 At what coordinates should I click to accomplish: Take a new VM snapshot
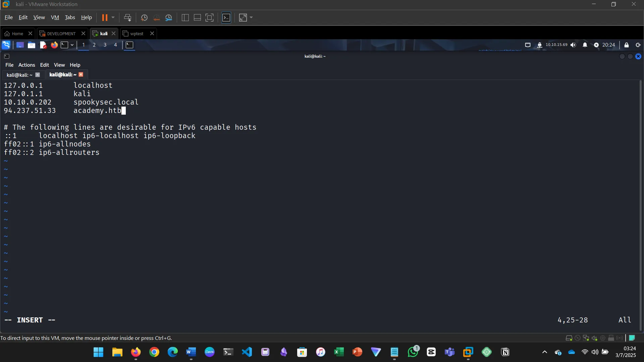click(x=144, y=17)
